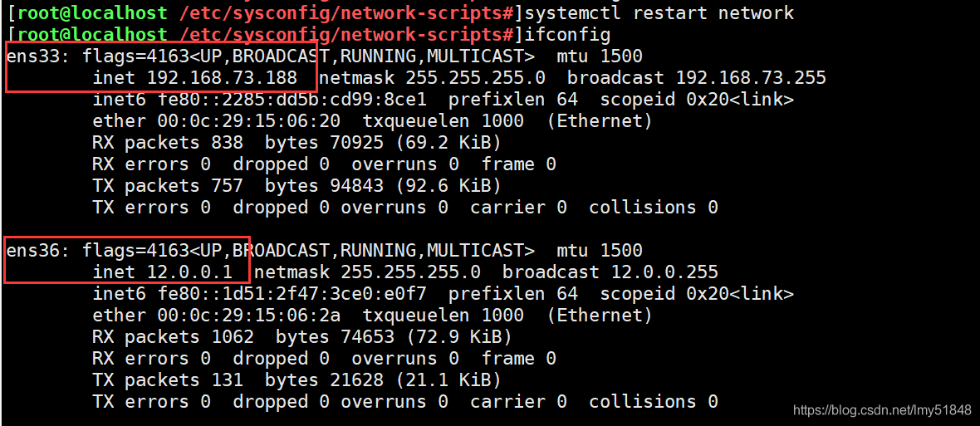Image resolution: width=980 pixels, height=426 pixels.
Task: Click the blog.csdn.net watermark link
Action: click(x=883, y=410)
